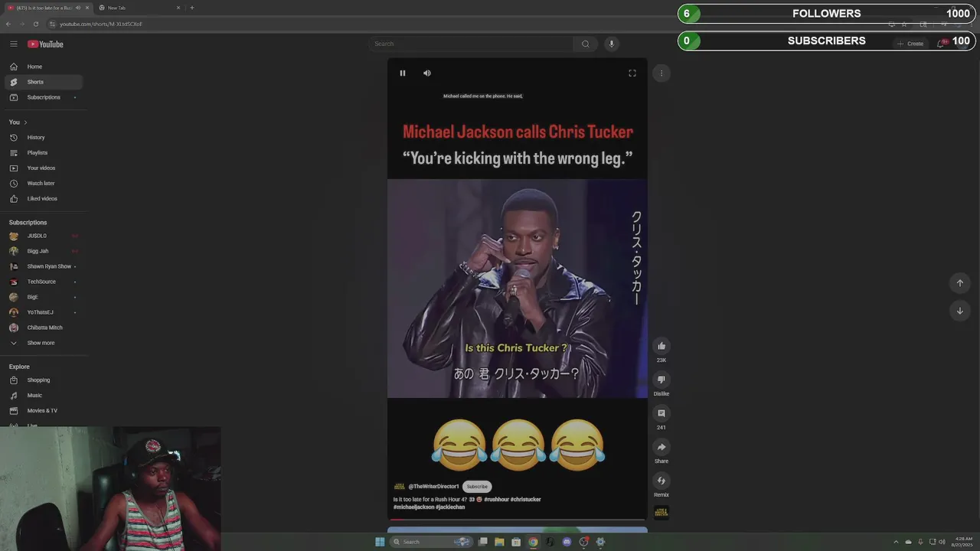Click the Windows taskbar search box
The image size is (980, 551).
coord(431,542)
